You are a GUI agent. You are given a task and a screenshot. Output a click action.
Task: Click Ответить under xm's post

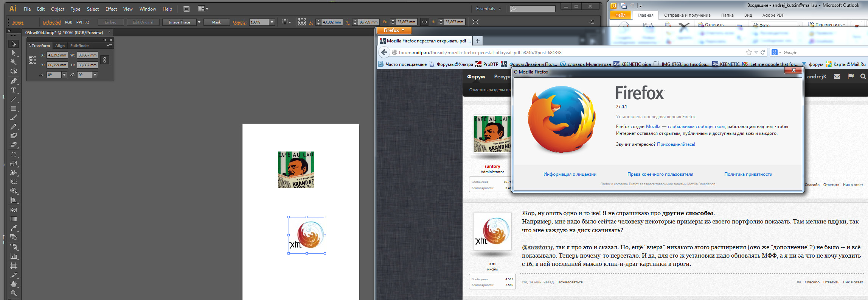pyautogui.click(x=831, y=282)
